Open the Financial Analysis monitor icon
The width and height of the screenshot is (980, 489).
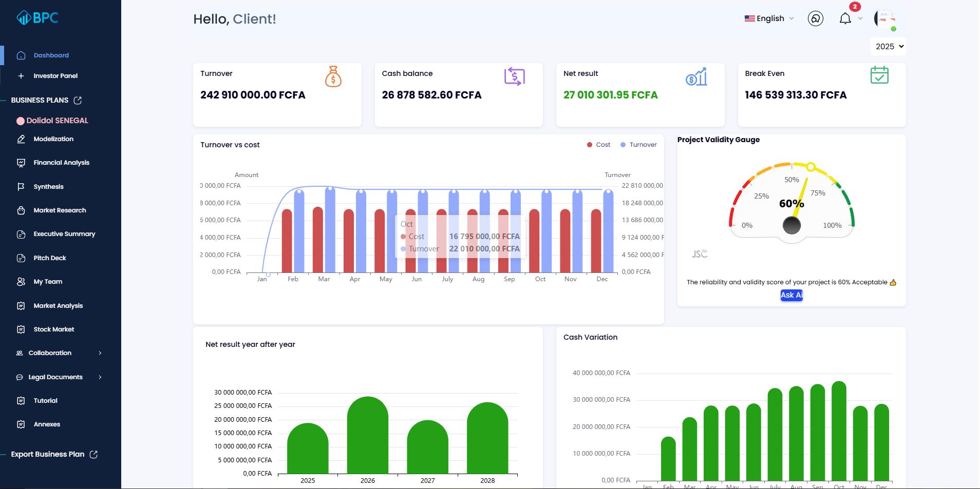pyautogui.click(x=21, y=162)
